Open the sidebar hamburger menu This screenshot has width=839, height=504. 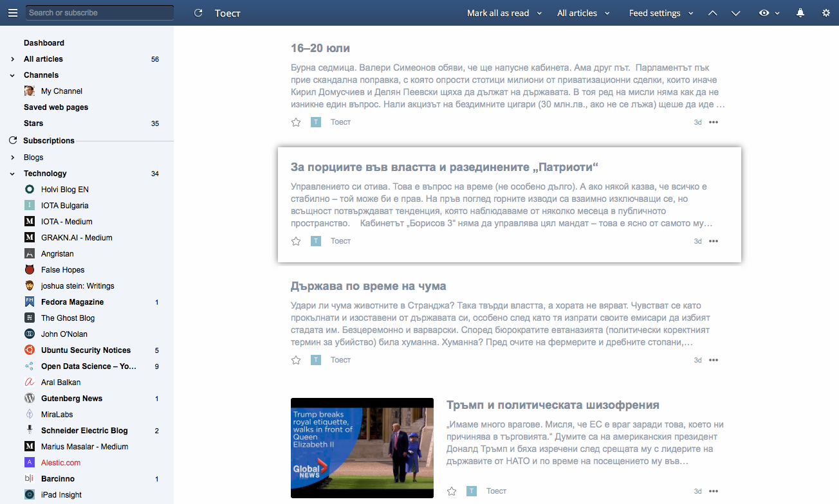(x=13, y=12)
